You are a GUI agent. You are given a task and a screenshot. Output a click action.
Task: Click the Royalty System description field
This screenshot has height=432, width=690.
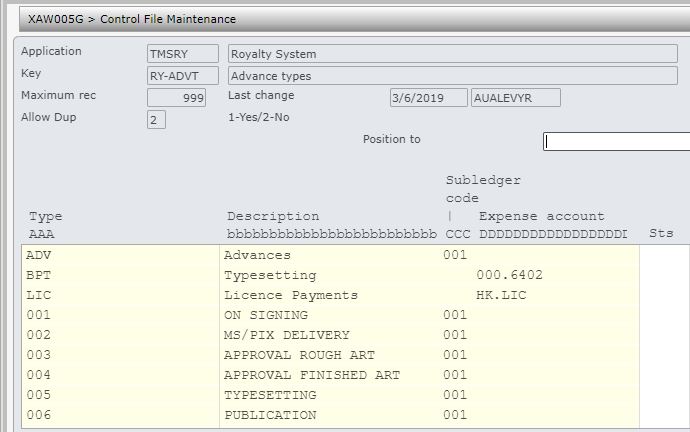(451, 54)
